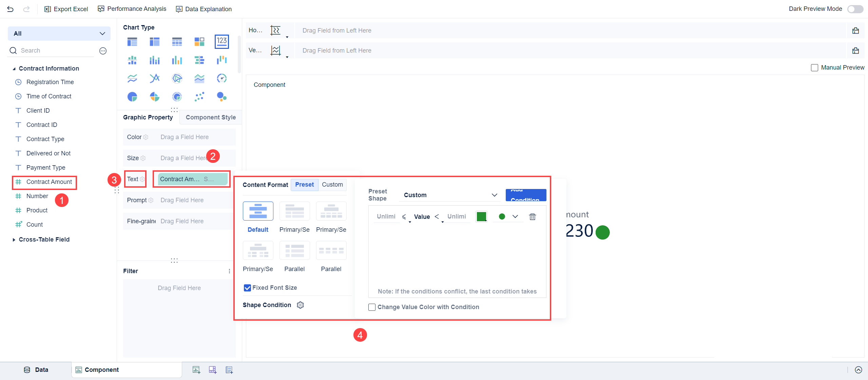Uncheck Fixed Font Size checkbox

pos(247,288)
